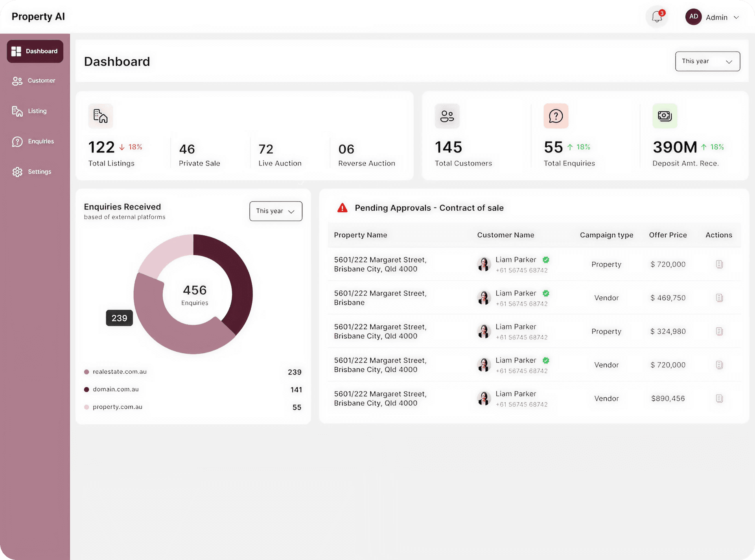The height and width of the screenshot is (560, 755).
Task: Open document action for $ 324,980 offer
Action: [719, 331]
